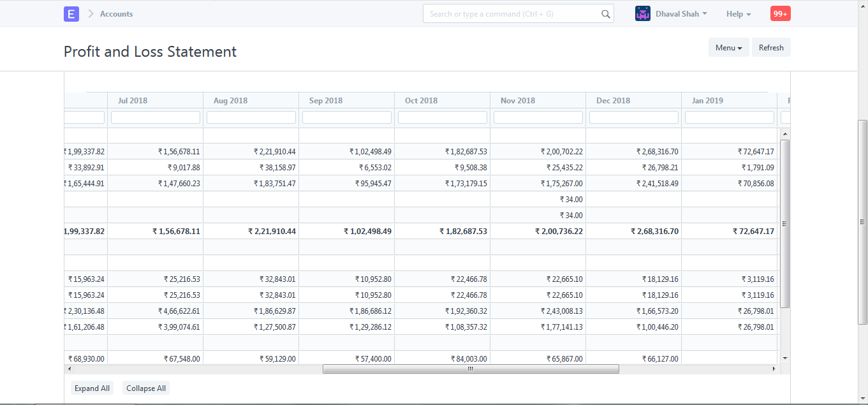Click the Nov 2018 column header
This screenshot has width=868, height=405.
[538, 101]
